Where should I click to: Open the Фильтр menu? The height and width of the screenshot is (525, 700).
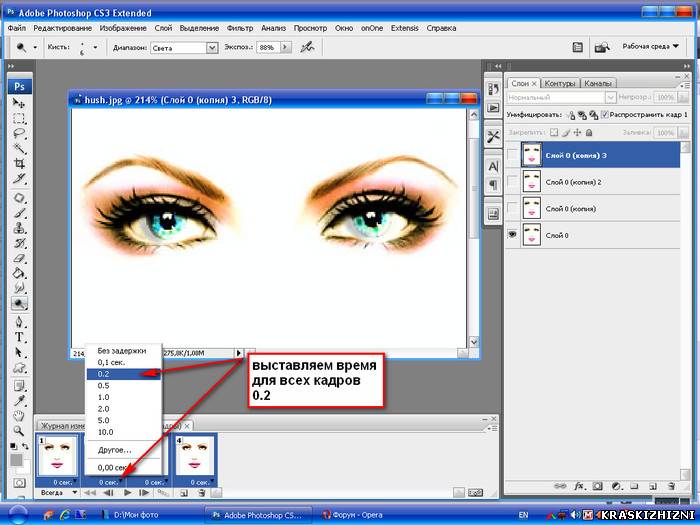[240, 28]
